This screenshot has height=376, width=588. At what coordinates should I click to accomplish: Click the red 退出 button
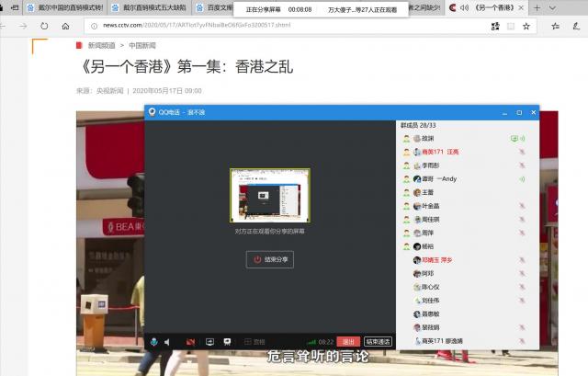pos(348,341)
